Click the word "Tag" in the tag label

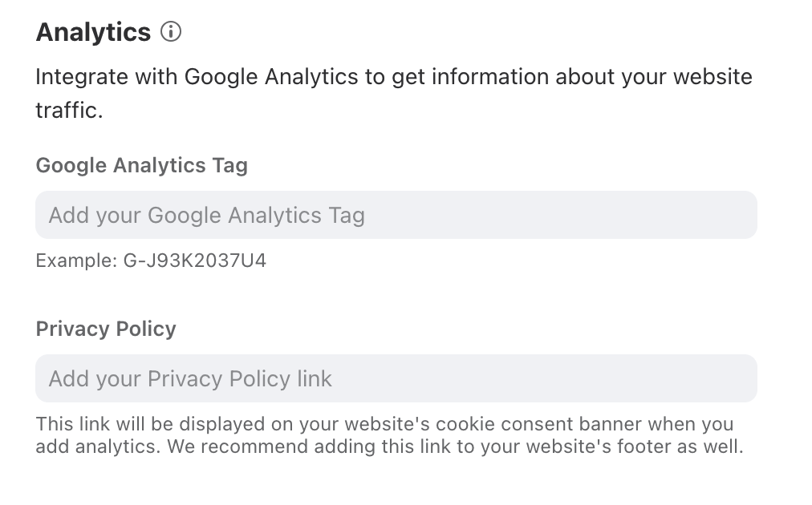click(230, 166)
